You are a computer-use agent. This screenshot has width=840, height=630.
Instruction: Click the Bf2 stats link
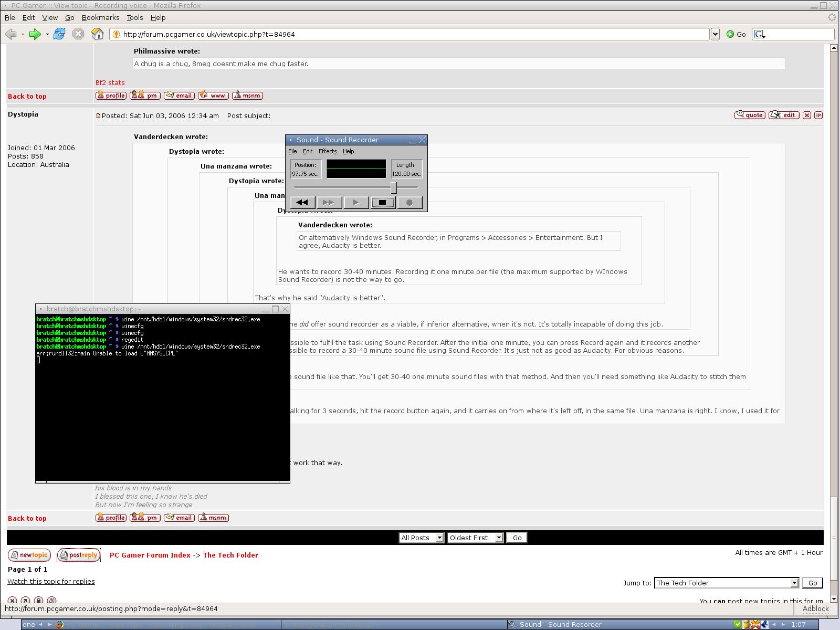pyautogui.click(x=110, y=82)
